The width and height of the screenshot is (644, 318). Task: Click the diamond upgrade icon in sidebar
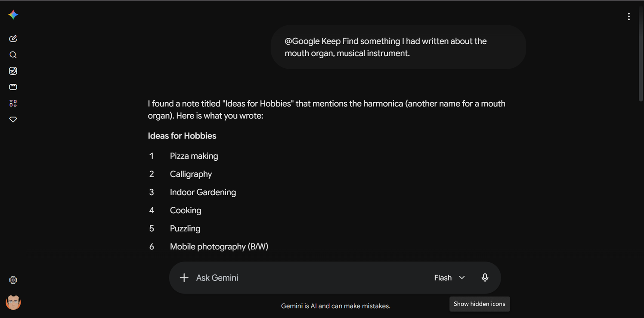click(13, 119)
